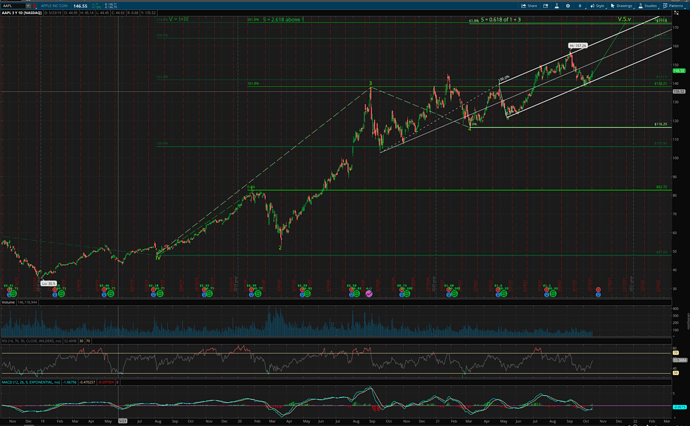This screenshot has width=690, height=426.
Task: Click the Share button in the chart toolbar
Action: click(x=529, y=6)
